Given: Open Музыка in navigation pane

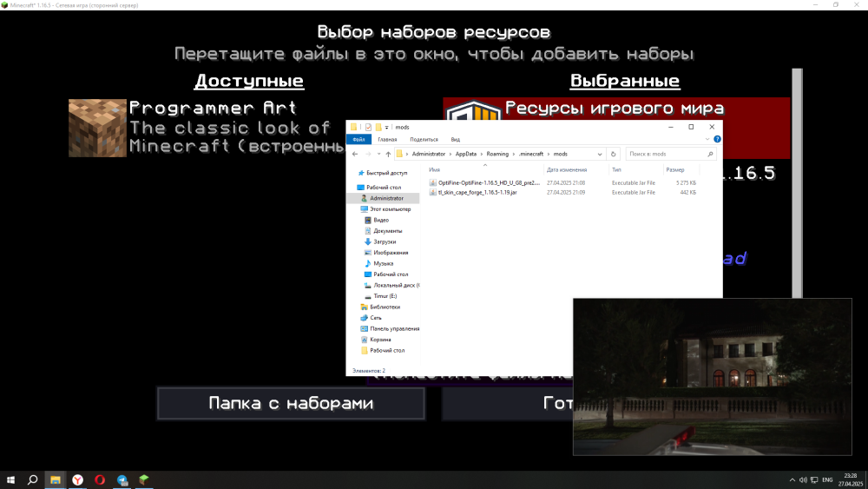Looking at the screenshot, I should pos(378,263).
